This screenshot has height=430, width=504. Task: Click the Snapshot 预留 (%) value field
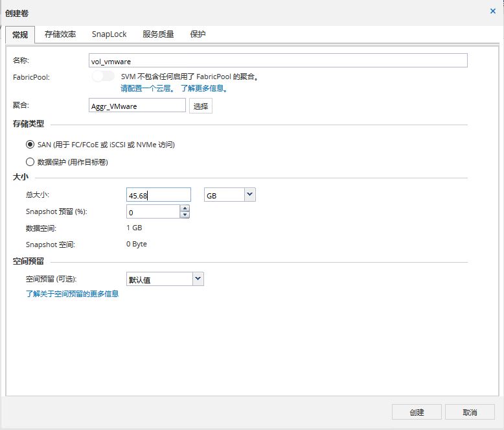point(154,212)
